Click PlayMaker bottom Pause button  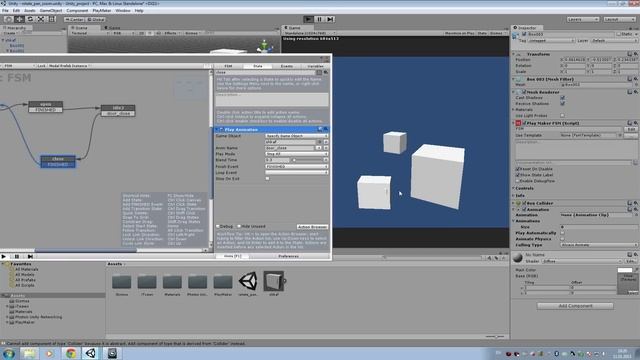17,257
